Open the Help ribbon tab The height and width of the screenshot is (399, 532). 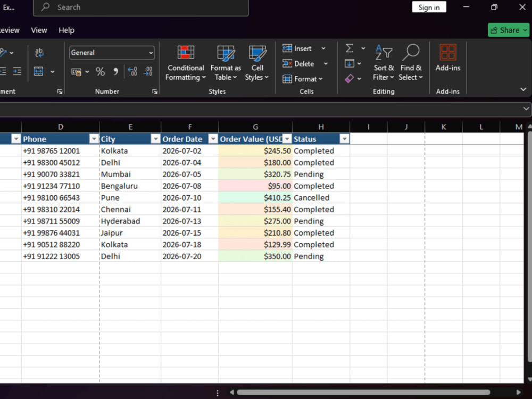click(66, 30)
